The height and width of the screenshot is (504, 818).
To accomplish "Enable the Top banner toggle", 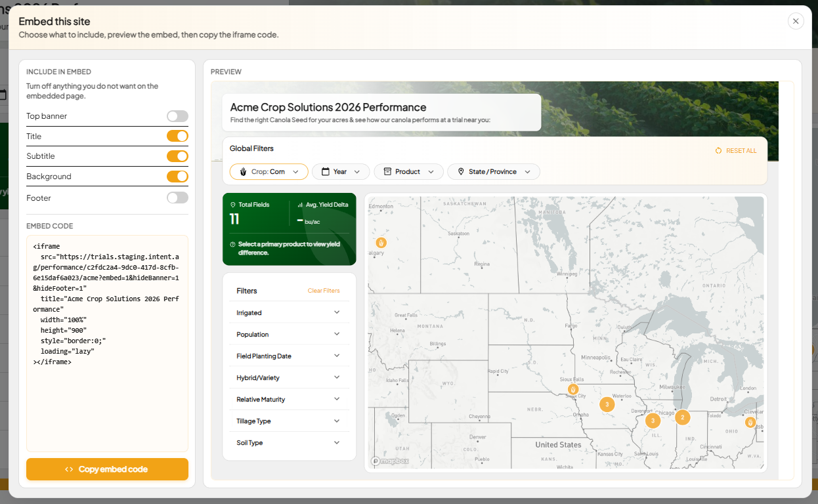I will tap(177, 116).
